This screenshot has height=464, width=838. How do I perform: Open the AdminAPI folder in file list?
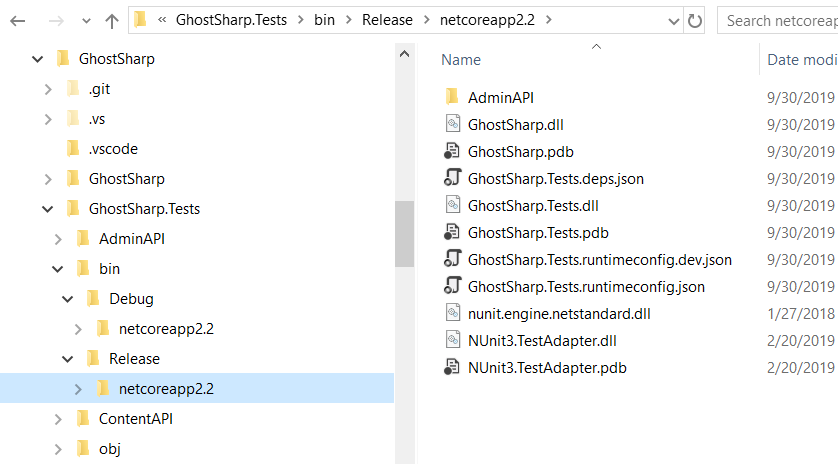point(500,97)
